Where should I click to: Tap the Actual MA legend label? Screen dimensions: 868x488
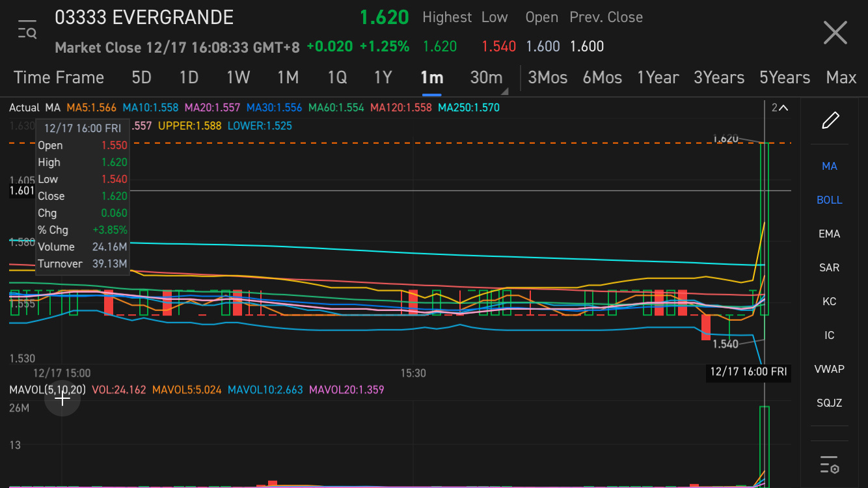pos(34,107)
